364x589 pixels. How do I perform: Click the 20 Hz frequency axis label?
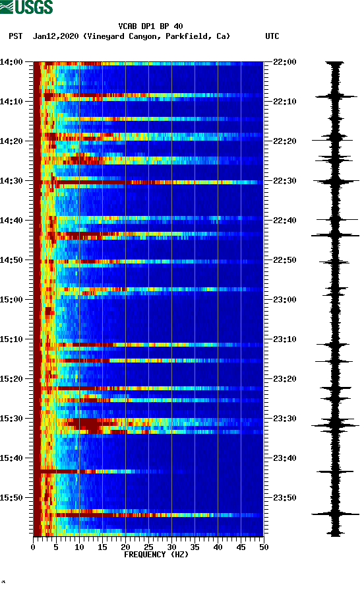pyautogui.click(x=125, y=547)
